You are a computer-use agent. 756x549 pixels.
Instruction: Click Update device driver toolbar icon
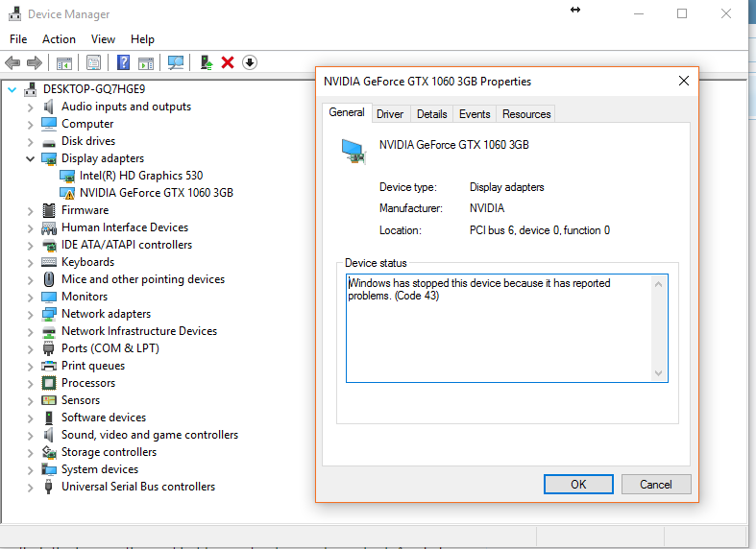207,62
